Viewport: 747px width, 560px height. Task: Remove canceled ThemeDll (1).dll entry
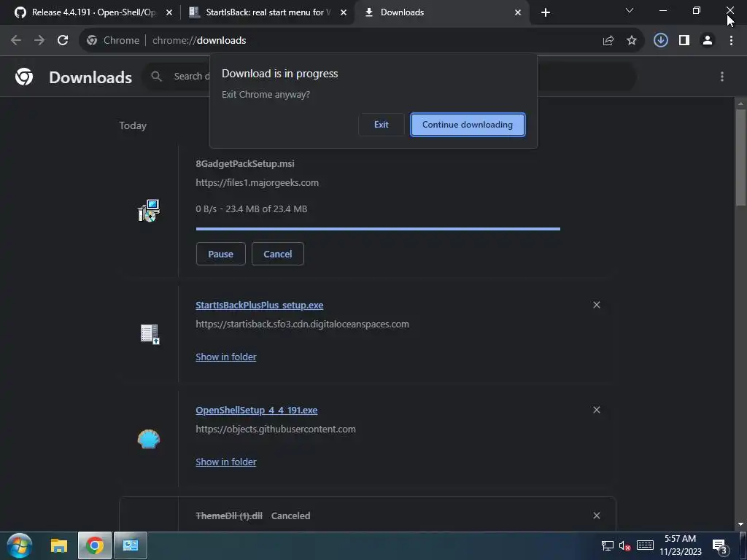click(597, 516)
